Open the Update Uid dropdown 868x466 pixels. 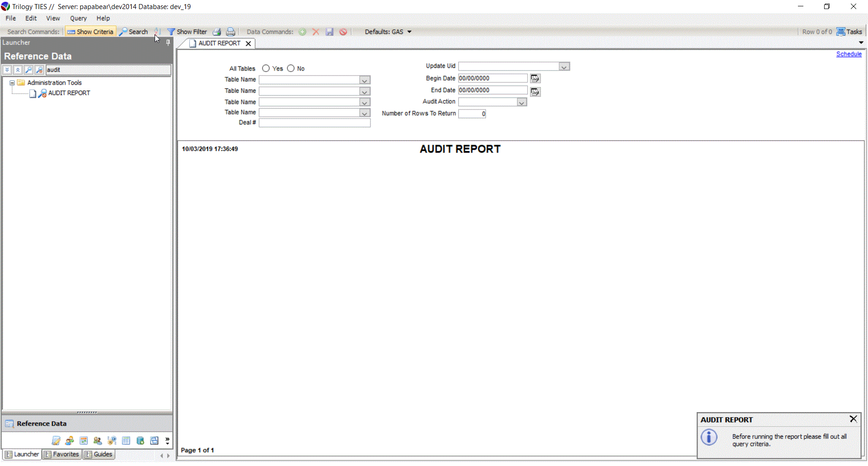tap(564, 67)
